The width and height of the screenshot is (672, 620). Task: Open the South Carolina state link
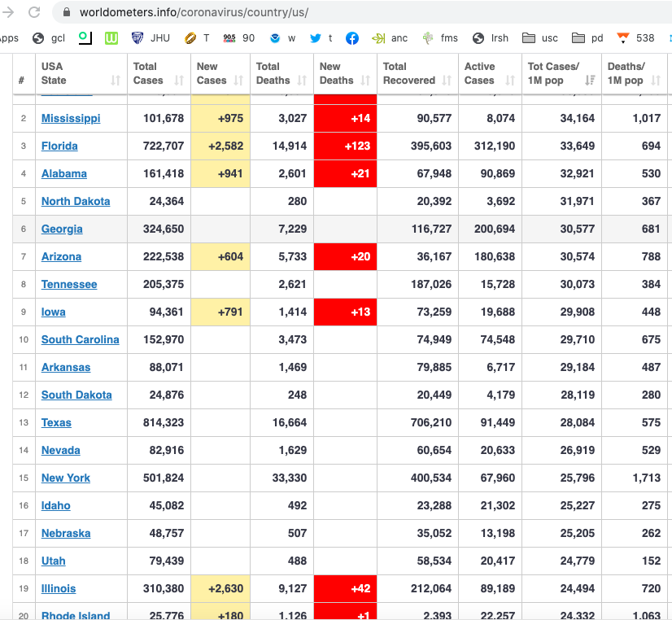(x=81, y=339)
